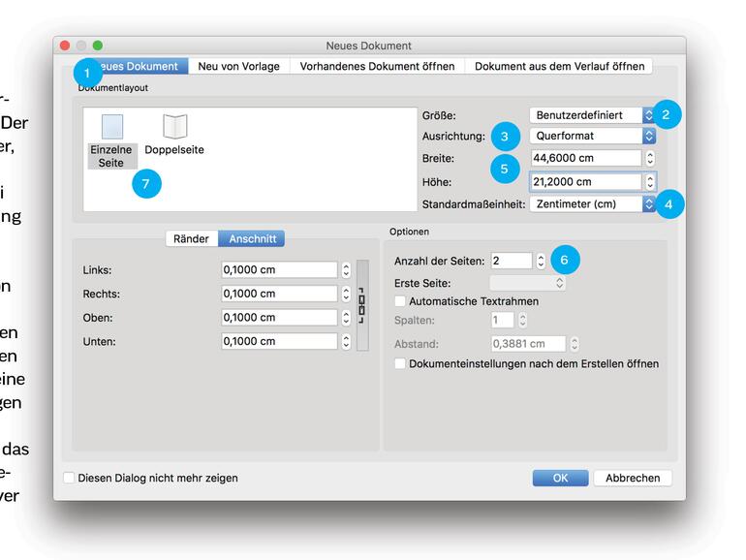Click the Anzahl der Seiten stepper
Viewport: 746px width, 560px height.
pos(541,261)
